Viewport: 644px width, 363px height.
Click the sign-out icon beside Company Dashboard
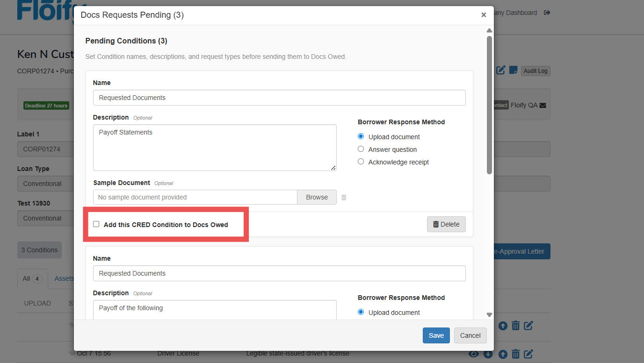(x=547, y=13)
